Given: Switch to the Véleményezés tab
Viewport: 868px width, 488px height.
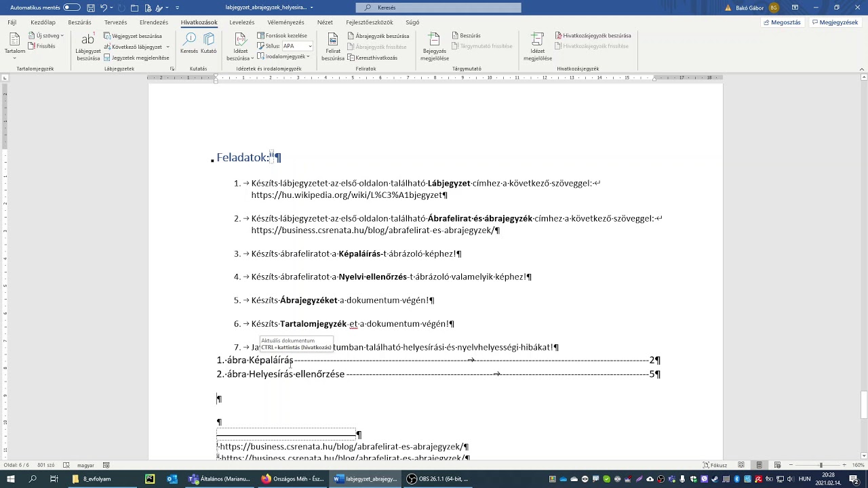Looking at the screenshot, I should pyautogui.click(x=285, y=22).
